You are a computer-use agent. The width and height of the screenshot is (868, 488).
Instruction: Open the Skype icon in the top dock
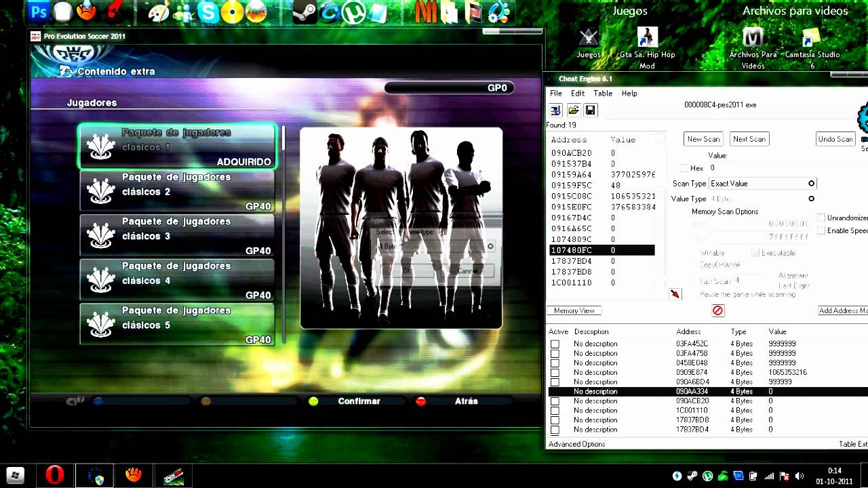(x=209, y=12)
